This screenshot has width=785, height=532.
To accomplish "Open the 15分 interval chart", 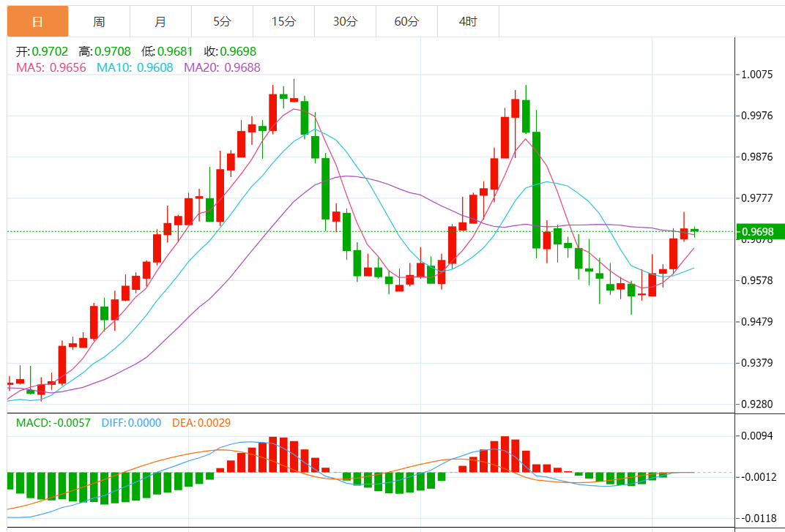I will click(283, 22).
